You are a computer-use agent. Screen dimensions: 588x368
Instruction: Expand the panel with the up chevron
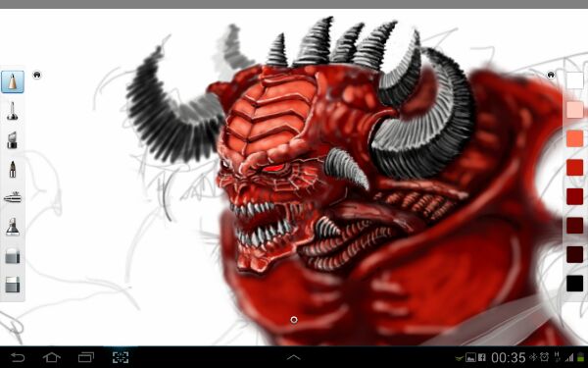(294, 357)
